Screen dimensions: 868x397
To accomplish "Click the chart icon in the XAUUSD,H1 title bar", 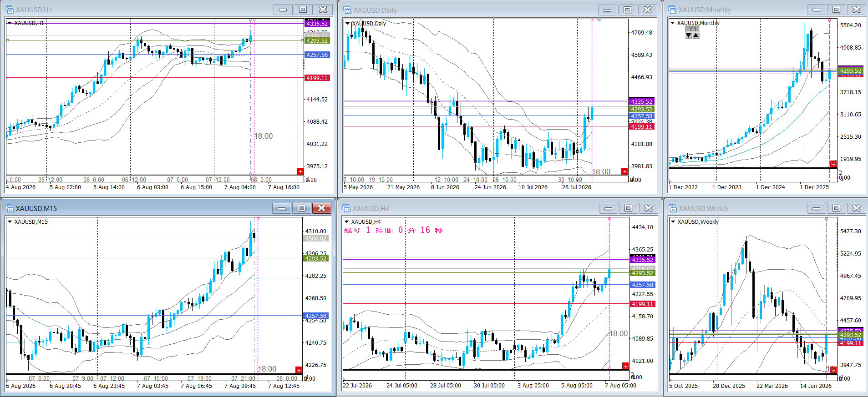I will pos(9,10).
